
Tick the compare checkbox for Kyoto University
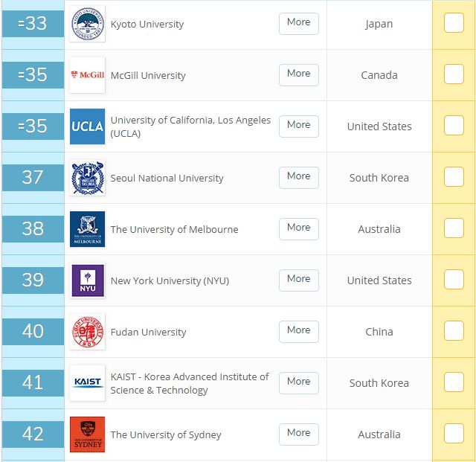click(454, 23)
